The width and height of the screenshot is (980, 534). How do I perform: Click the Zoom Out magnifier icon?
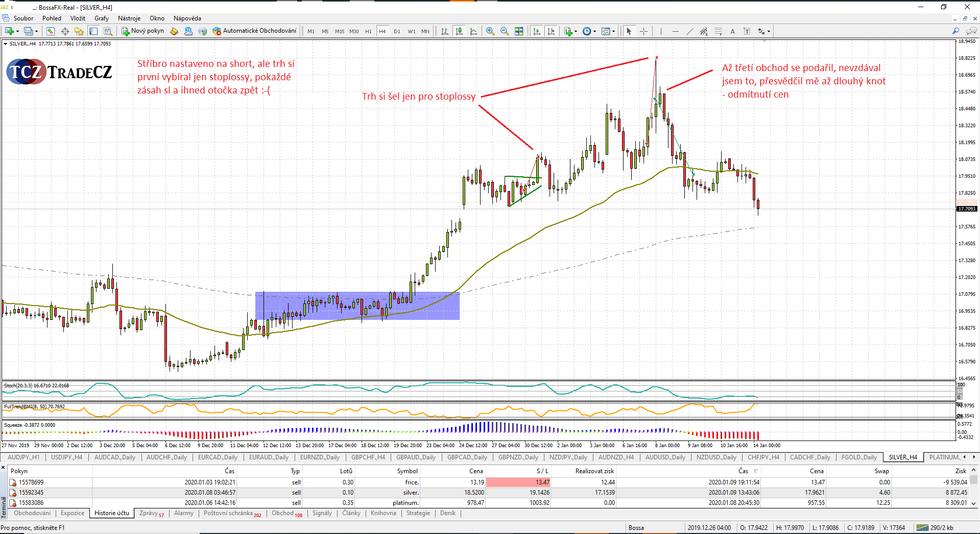point(504,31)
